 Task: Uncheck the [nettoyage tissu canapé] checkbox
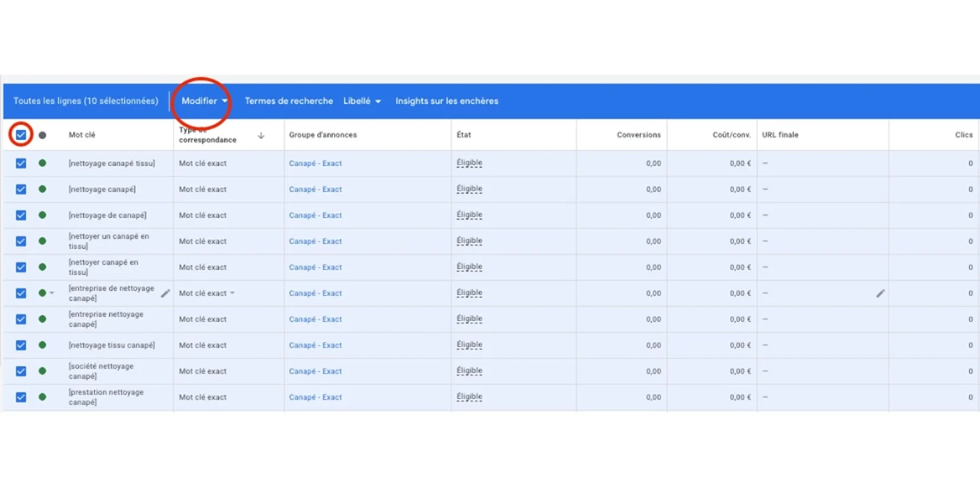point(21,345)
